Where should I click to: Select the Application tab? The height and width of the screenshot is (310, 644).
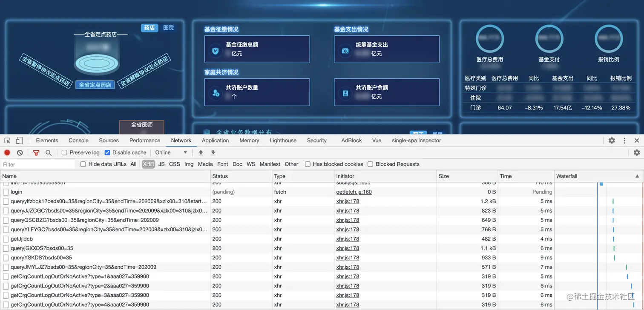tap(216, 141)
